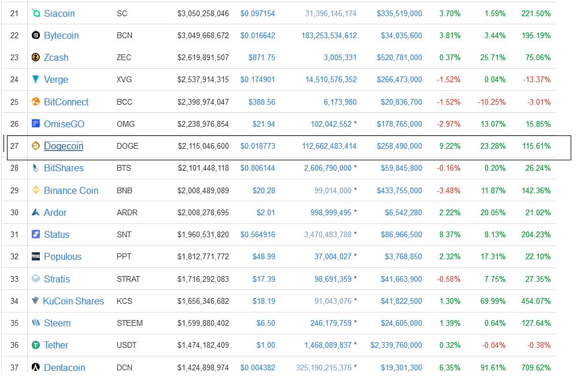The width and height of the screenshot is (588, 386).
Task: Open the Bytecoin name link
Action: click(61, 36)
